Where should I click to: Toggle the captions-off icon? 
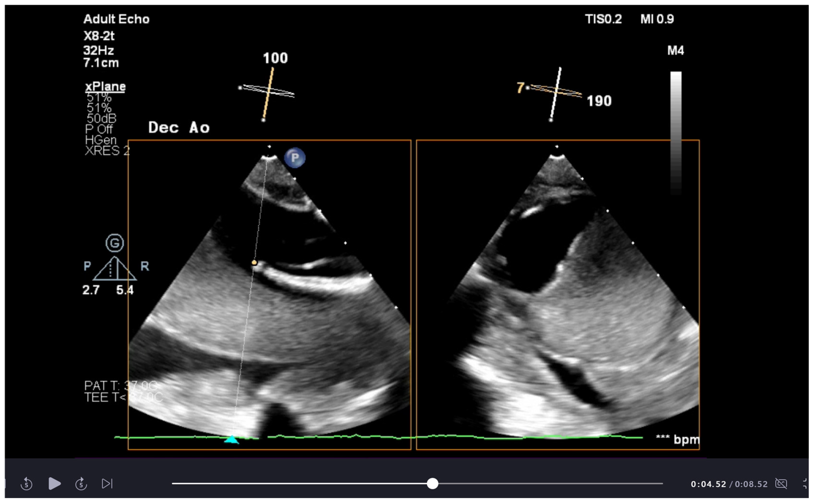pyautogui.click(x=781, y=483)
